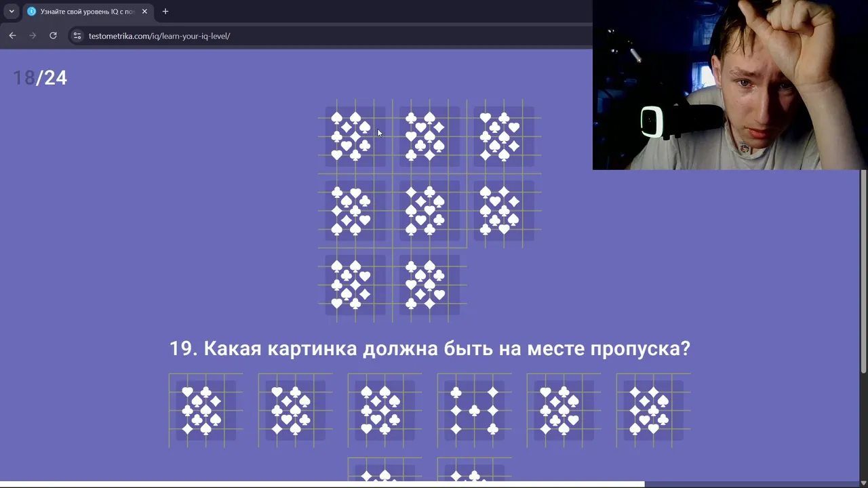Click the webcam overlay video
The image size is (868, 488).
[x=730, y=85]
